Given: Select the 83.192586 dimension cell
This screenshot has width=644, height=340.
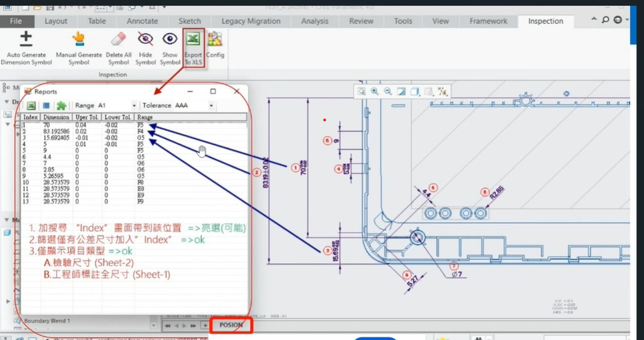Looking at the screenshot, I should (57, 132).
